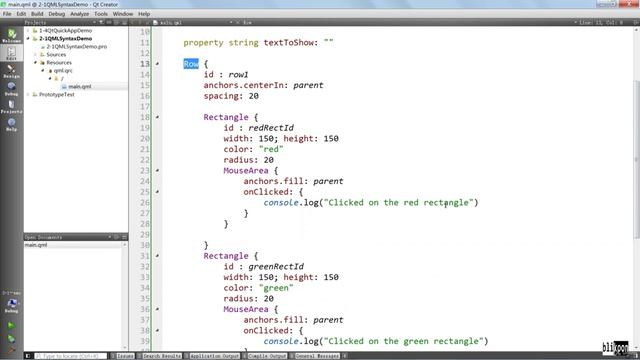
Task: Switch to Edit mode in sidebar
Action: pyautogui.click(x=11, y=53)
